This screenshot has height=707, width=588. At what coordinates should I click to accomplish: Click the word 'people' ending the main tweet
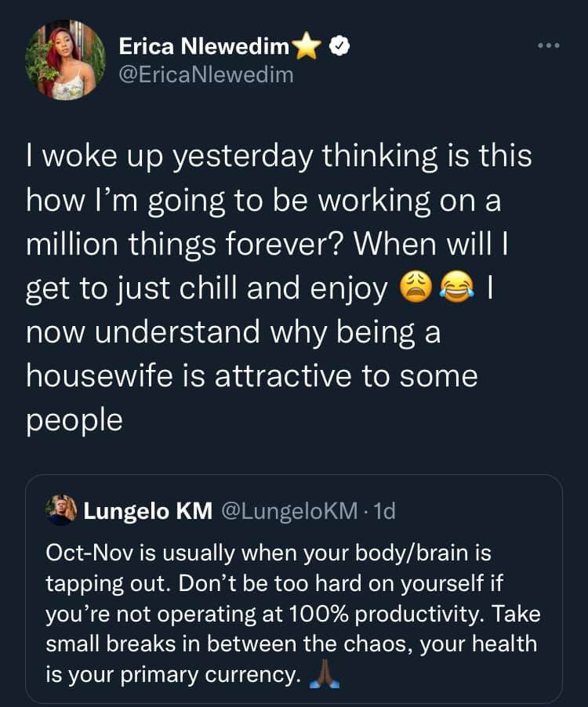click(x=74, y=421)
